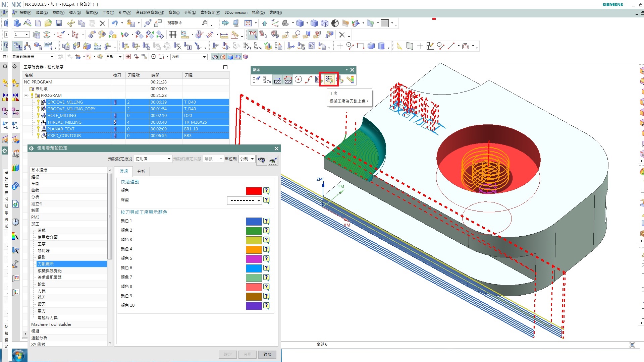Click the binoculars search button in preferences
Screen dimensions: 644x362
pos(262,160)
